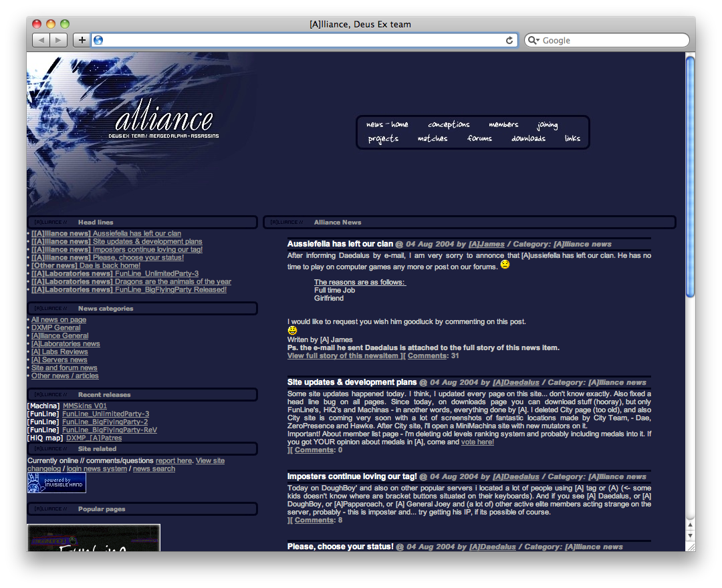Click the globe site icon in address bar

point(98,41)
